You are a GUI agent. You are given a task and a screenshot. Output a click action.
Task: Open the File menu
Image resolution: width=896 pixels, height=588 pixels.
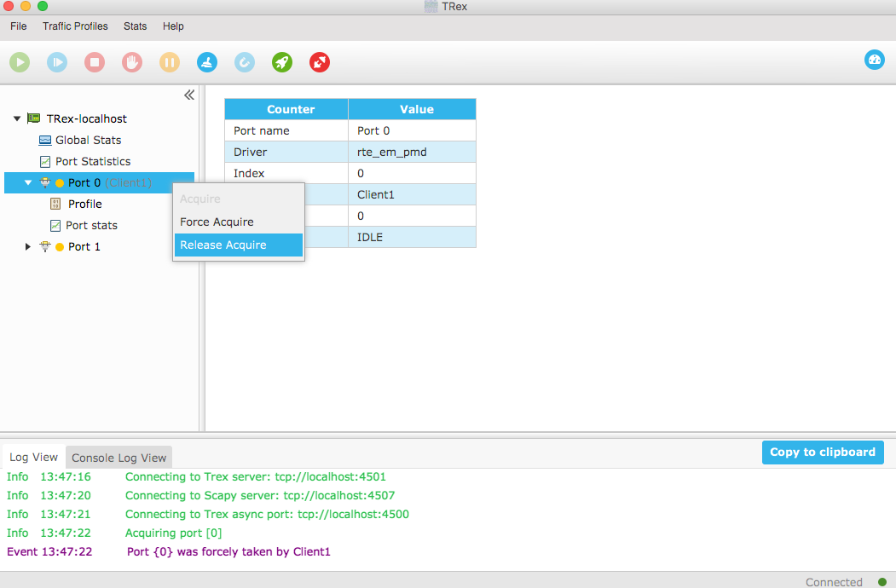tap(18, 26)
